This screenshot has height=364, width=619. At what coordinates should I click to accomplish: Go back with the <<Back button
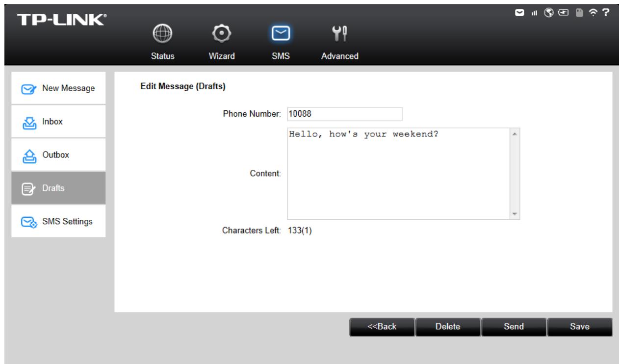pyautogui.click(x=382, y=327)
